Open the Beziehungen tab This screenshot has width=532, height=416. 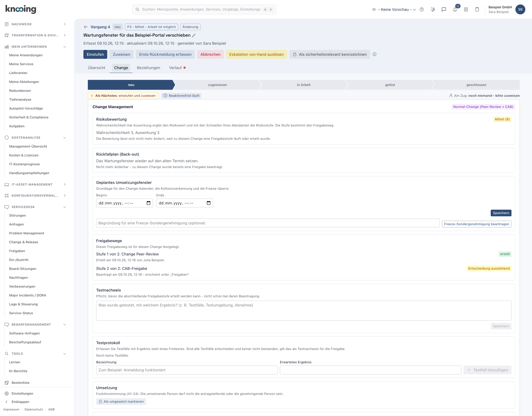point(148,68)
